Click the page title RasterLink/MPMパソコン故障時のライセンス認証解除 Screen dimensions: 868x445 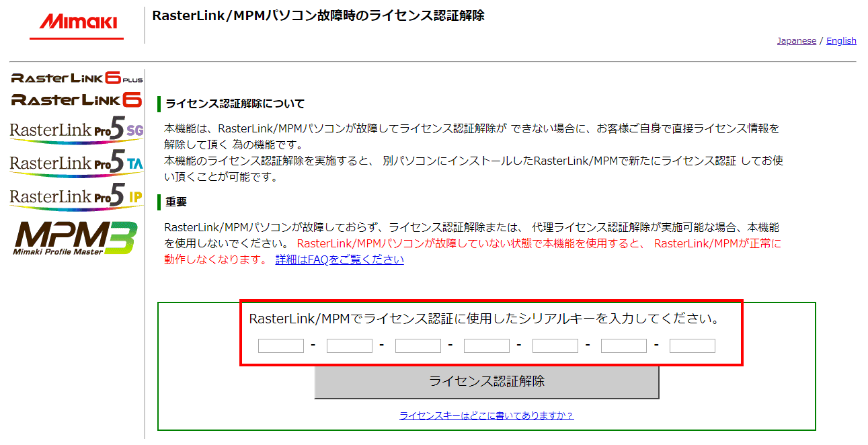[x=318, y=15]
